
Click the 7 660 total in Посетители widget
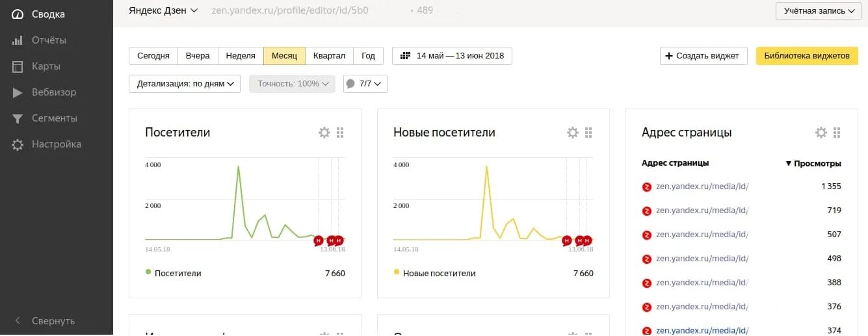pyautogui.click(x=335, y=274)
